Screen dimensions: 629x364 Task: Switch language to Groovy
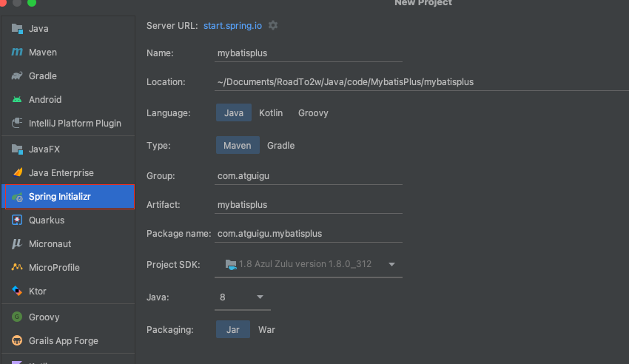[313, 112]
